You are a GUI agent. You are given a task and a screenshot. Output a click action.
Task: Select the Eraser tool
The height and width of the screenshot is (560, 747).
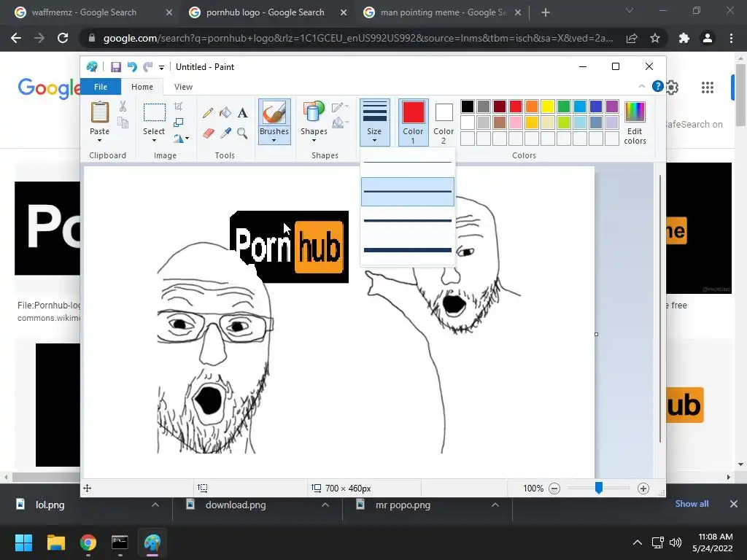(208, 133)
